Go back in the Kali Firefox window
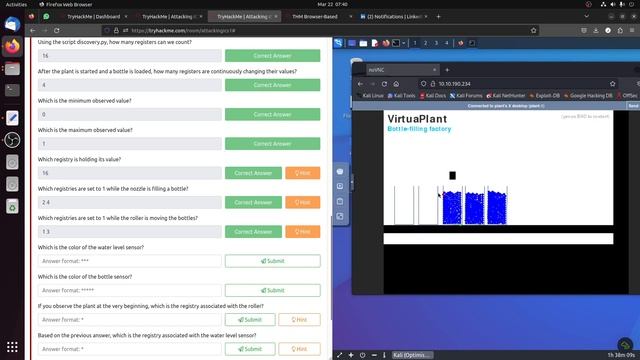 click(x=360, y=84)
